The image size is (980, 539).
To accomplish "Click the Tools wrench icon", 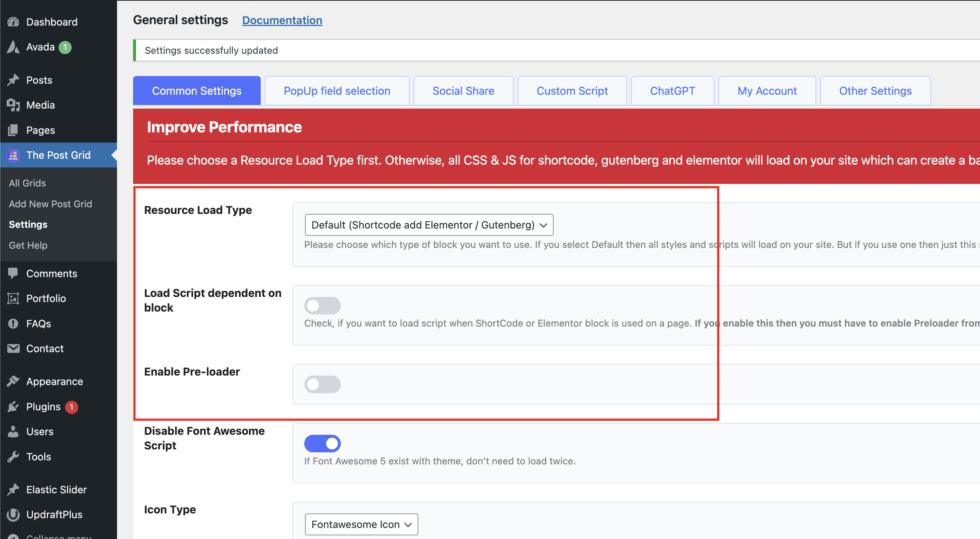I will coord(13,457).
